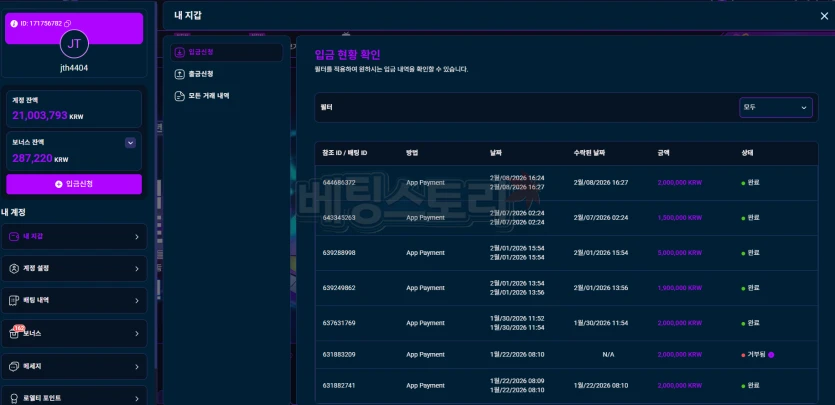Click the 내 계정 section heading
Screen dimensions: 835x405
click(14, 212)
